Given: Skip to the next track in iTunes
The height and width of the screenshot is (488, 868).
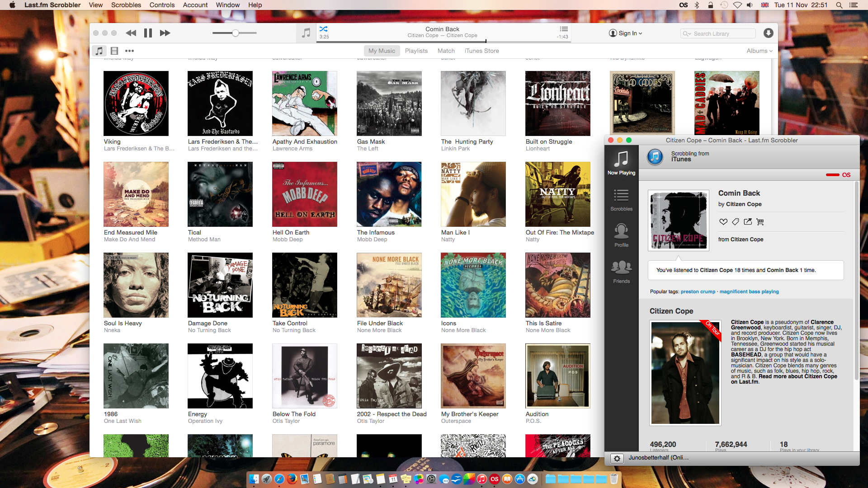Looking at the screenshot, I should [x=165, y=33].
